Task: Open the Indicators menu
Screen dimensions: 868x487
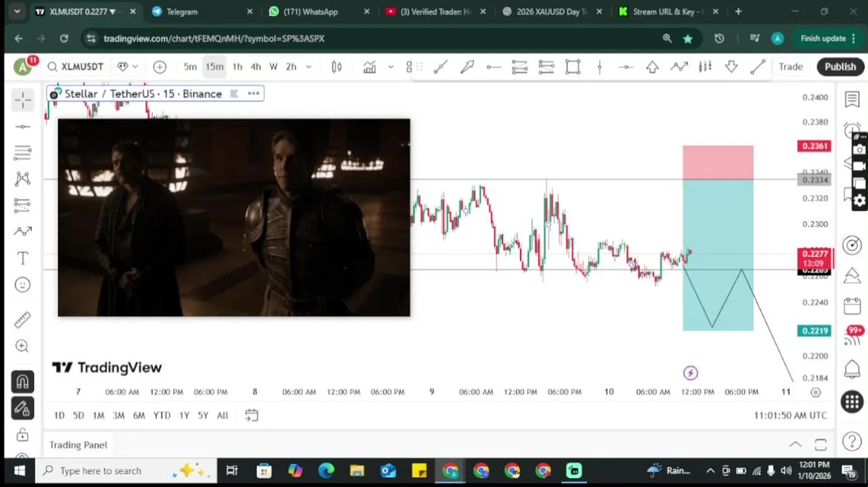Action: point(370,66)
